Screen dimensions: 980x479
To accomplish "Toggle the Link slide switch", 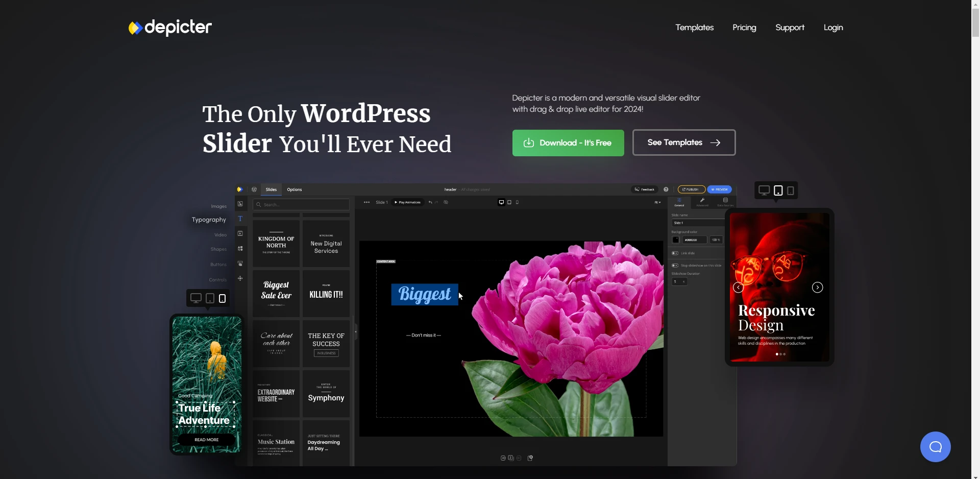I will [675, 253].
